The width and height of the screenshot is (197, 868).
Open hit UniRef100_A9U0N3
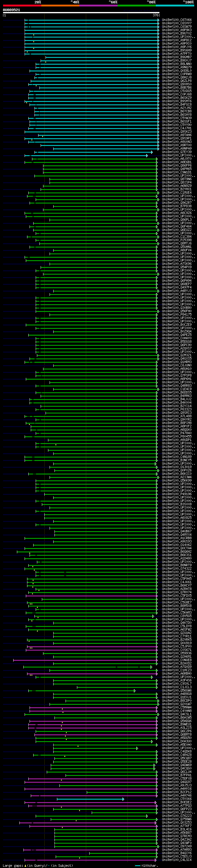click(x=176, y=142)
